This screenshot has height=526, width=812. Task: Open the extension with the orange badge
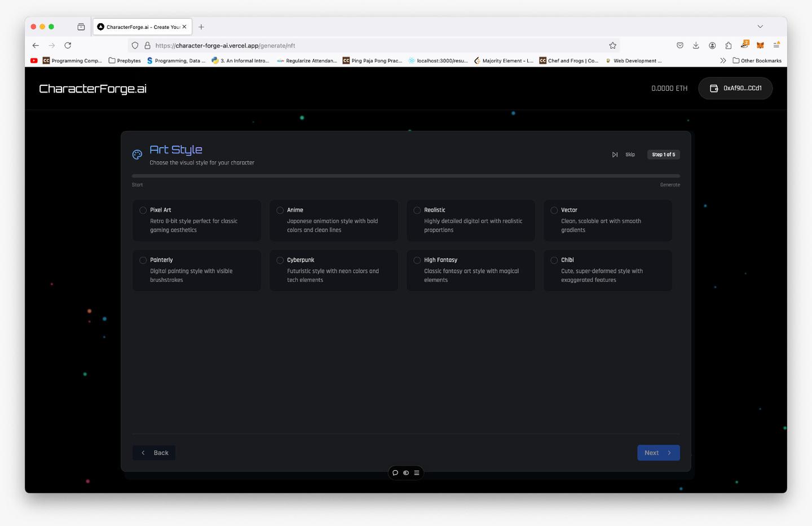tap(744, 45)
